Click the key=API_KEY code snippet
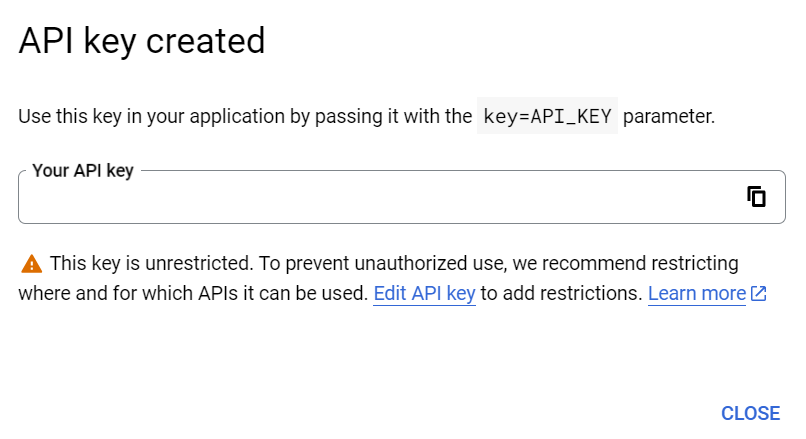This screenshot has width=806, height=439. point(548,116)
